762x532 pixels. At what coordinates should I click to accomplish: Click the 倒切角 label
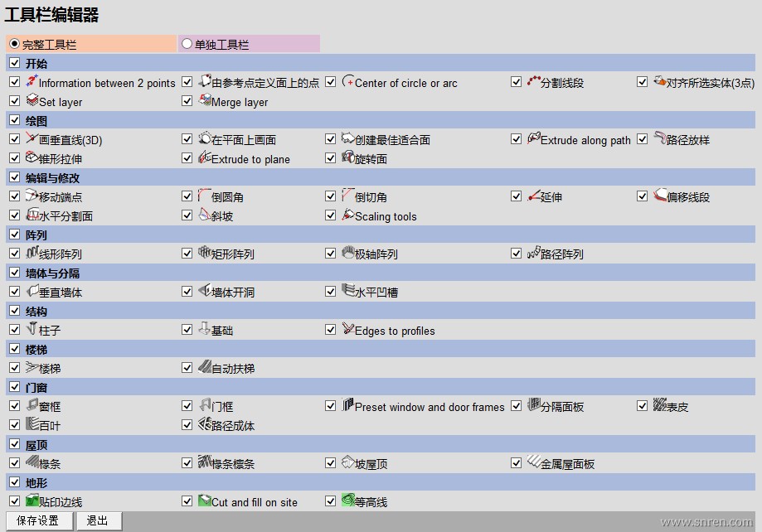tap(371, 197)
